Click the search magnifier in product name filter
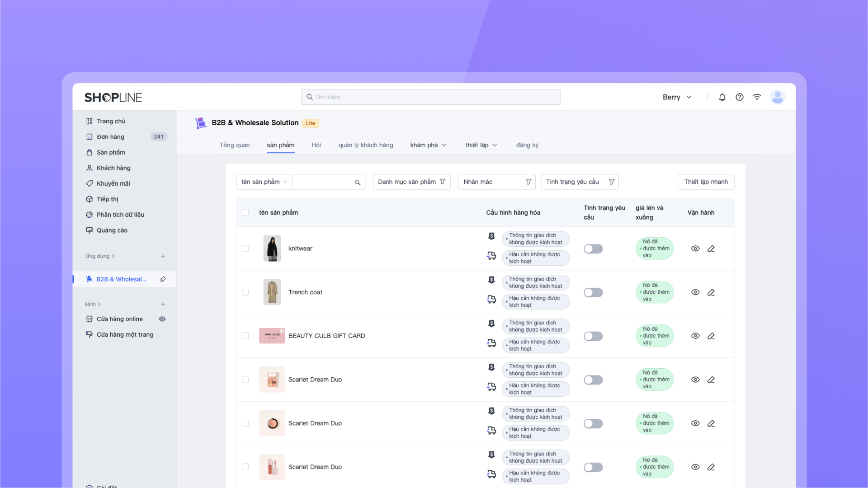Viewport: 868px width, 488px height. 358,182
